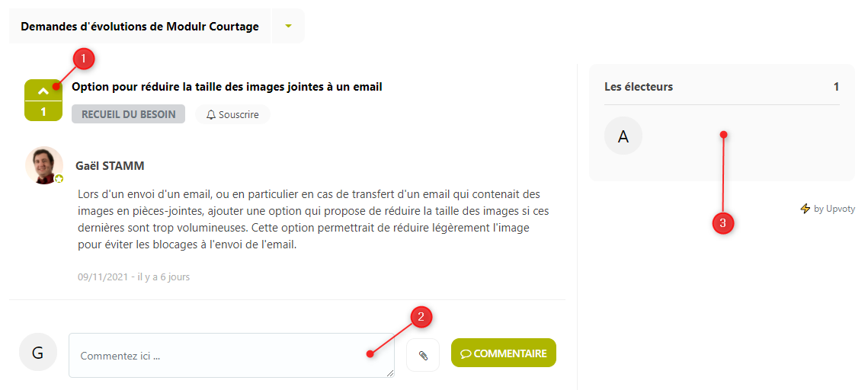Click the vote count number below the chevron

click(x=43, y=111)
